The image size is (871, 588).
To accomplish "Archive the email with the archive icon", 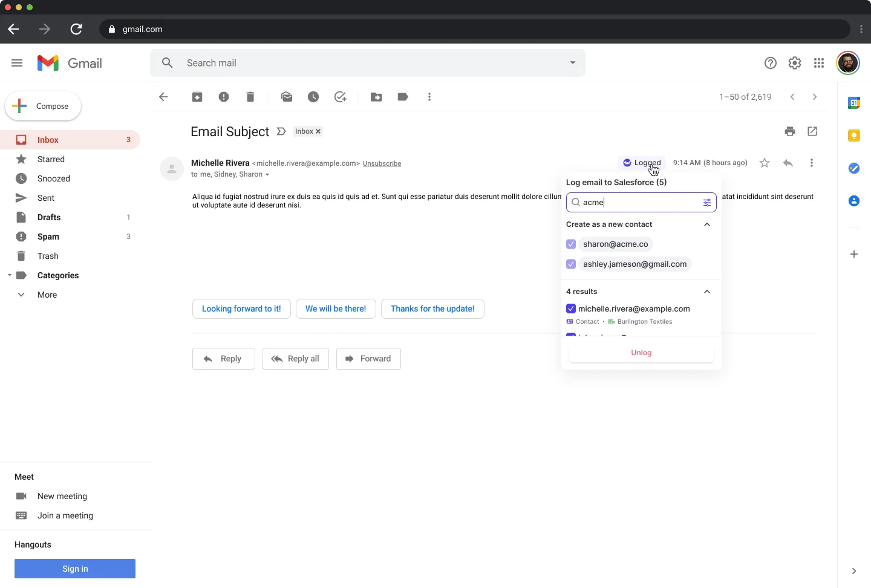I will click(197, 97).
